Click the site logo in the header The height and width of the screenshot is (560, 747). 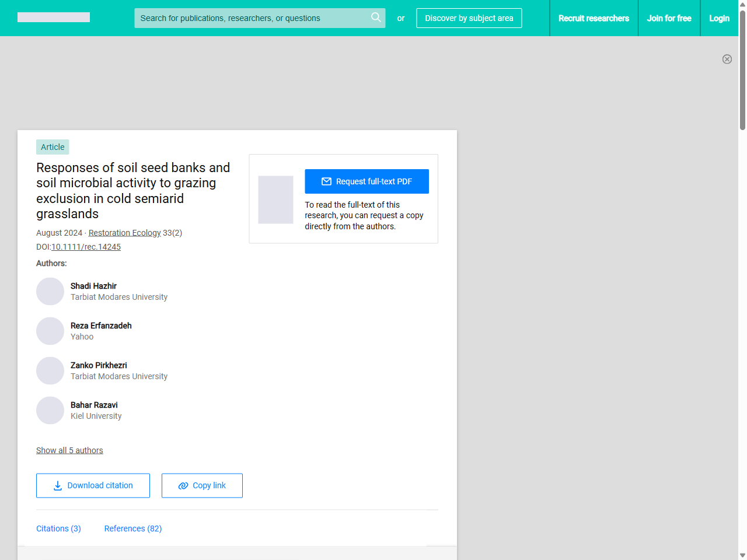[54, 17]
